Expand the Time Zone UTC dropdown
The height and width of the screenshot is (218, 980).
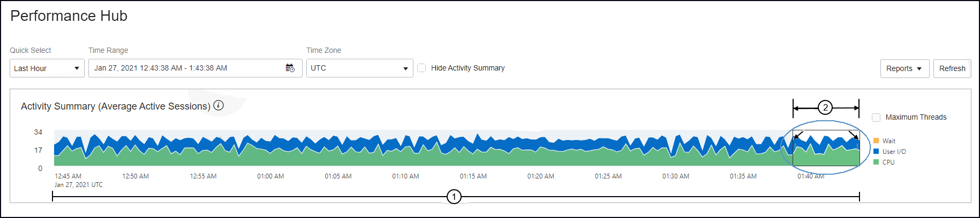point(359,68)
